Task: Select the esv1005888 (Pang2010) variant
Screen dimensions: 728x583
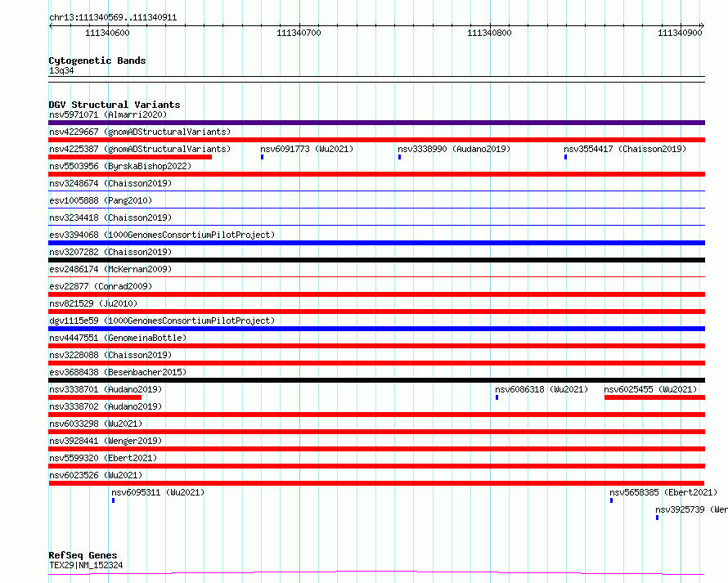Action: pos(101,200)
